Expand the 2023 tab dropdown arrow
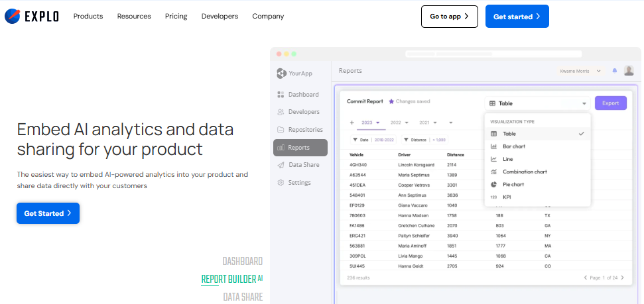 pos(378,123)
